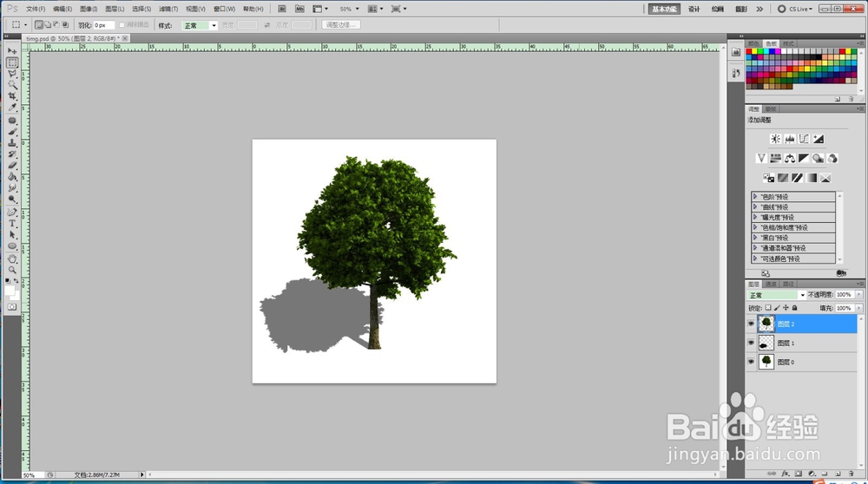Add a Hue/Saturation adjustment

(x=775, y=159)
